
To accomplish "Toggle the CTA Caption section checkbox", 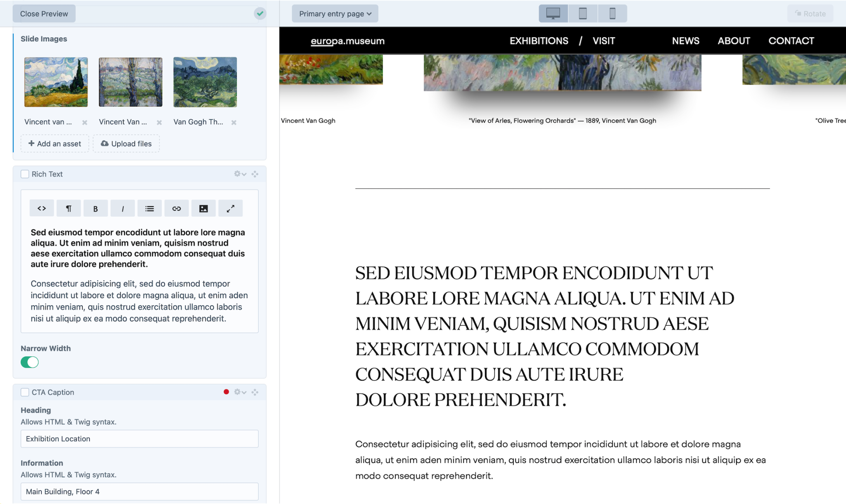I will [25, 392].
